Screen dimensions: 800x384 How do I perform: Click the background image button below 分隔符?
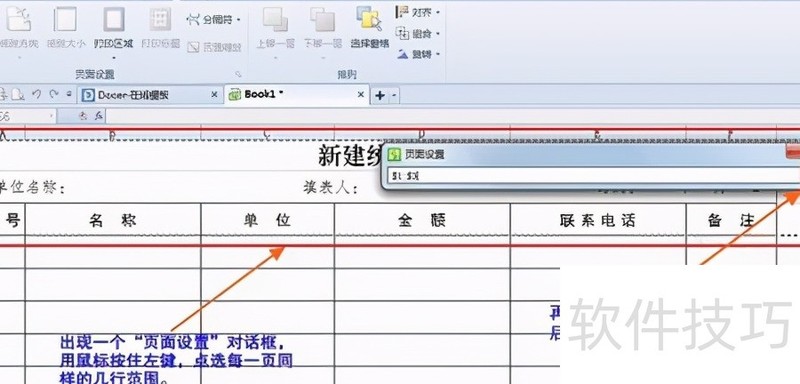click(214, 47)
